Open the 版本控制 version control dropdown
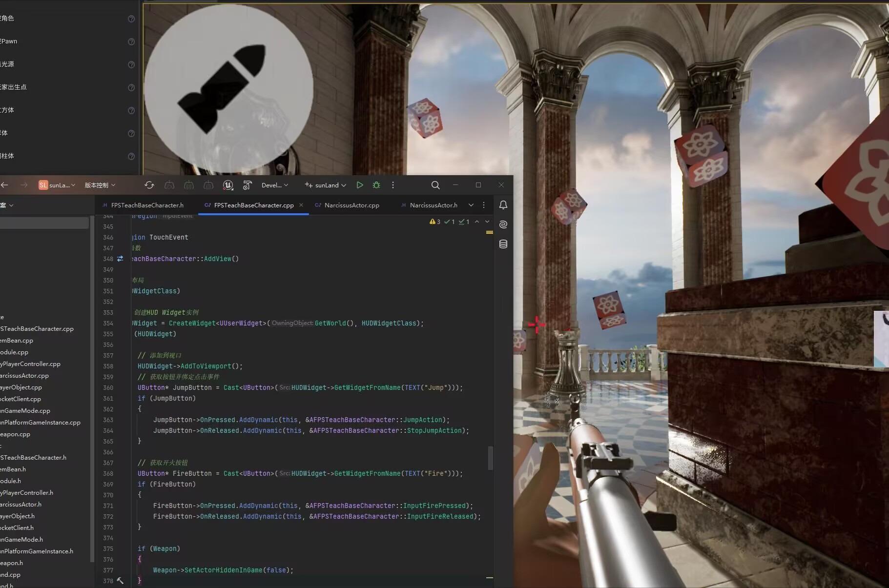 coord(100,185)
